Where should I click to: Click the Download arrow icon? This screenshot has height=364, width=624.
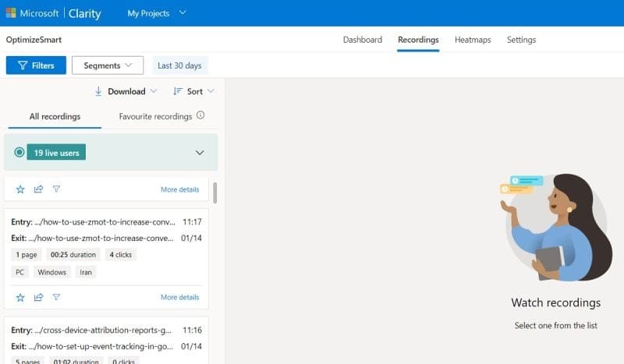click(x=98, y=91)
